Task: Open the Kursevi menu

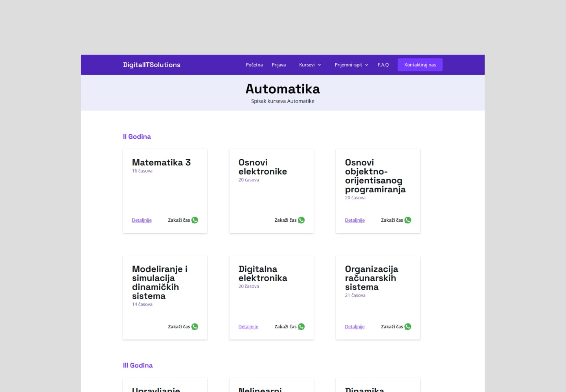Action: [x=307, y=65]
